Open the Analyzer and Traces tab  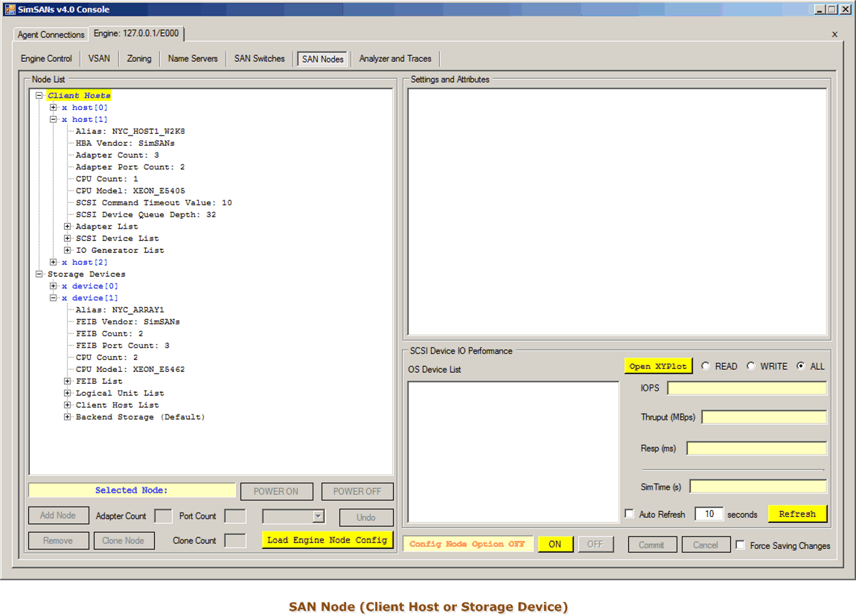coord(395,59)
